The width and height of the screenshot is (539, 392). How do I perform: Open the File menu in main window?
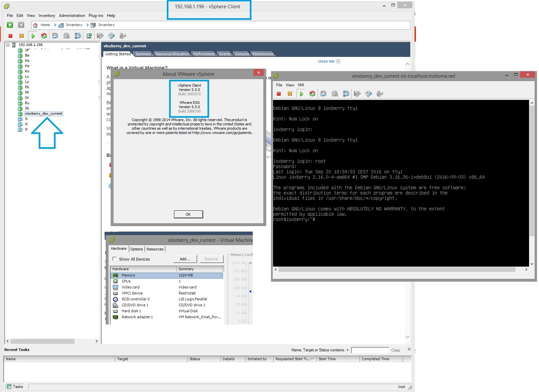(x=10, y=16)
